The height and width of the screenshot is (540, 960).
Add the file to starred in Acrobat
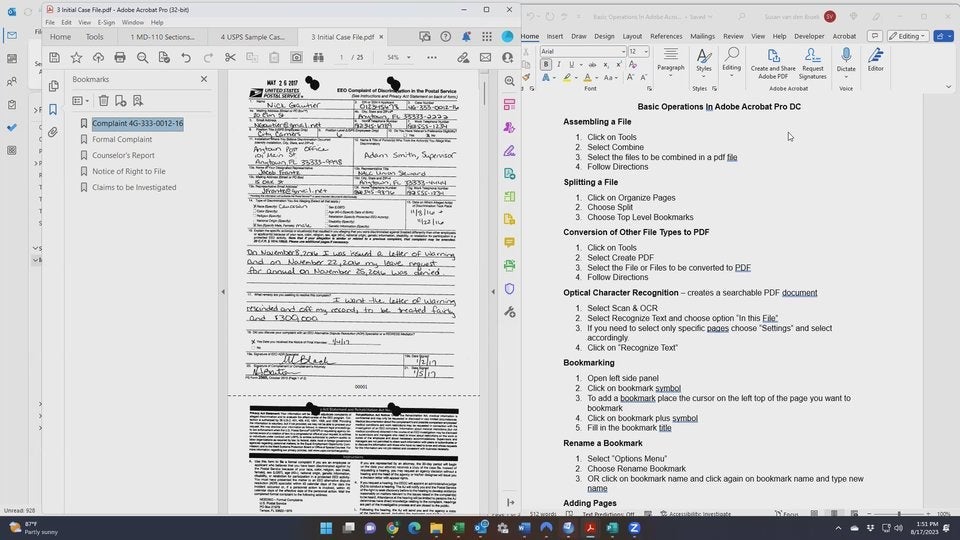click(76, 58)
